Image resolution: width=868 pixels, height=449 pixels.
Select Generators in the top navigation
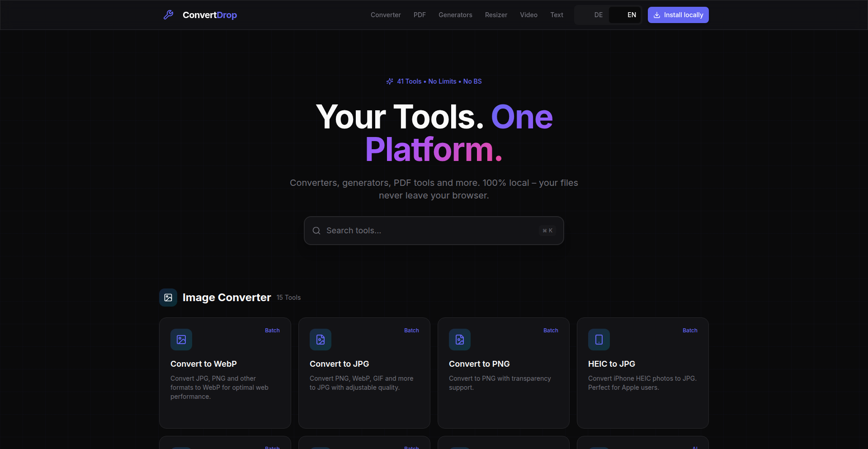[455, 15]
